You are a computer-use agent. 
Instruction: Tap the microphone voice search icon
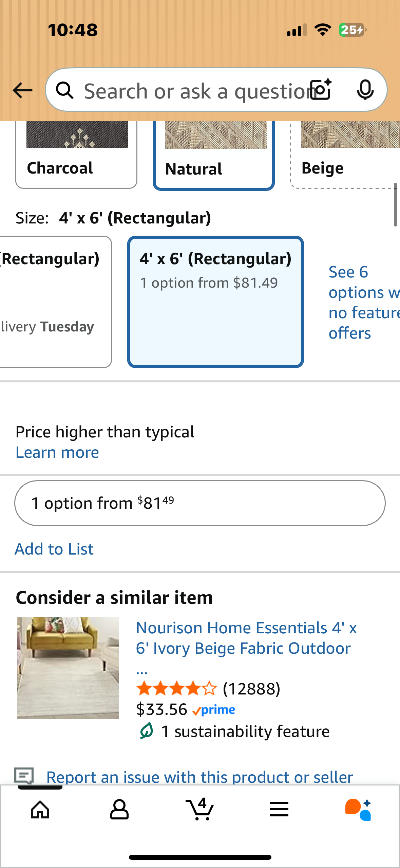pyautogui.click(x=365, y=90)
